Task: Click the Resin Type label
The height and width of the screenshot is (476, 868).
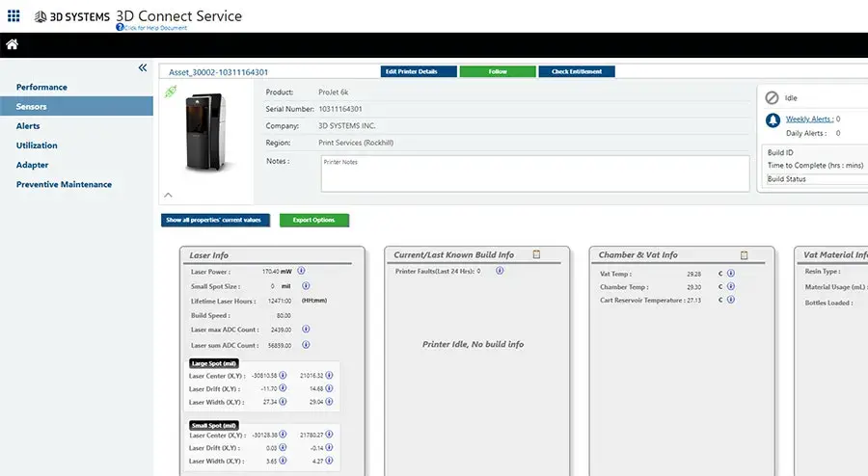Action: pyautogui.click(x=823, y=272)
